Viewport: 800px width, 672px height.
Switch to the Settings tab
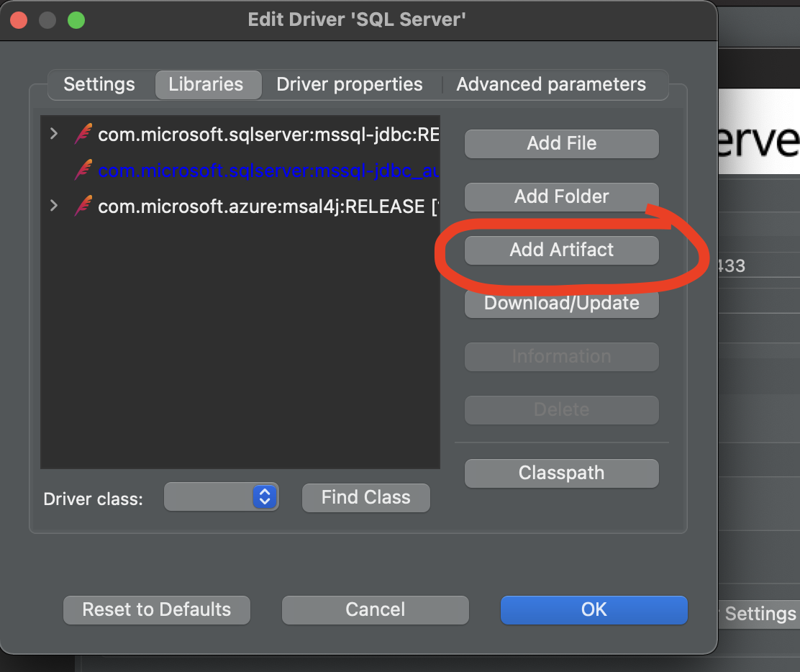tap(99, 84)
